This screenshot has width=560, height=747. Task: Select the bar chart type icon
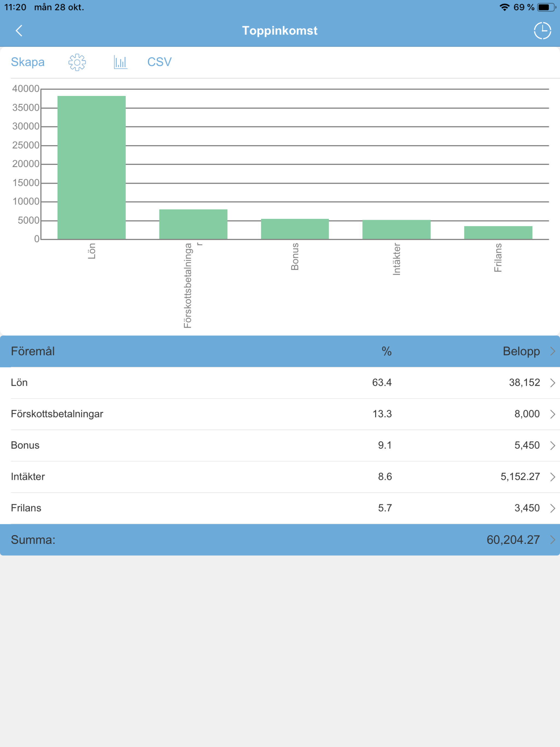click(120, 62)
